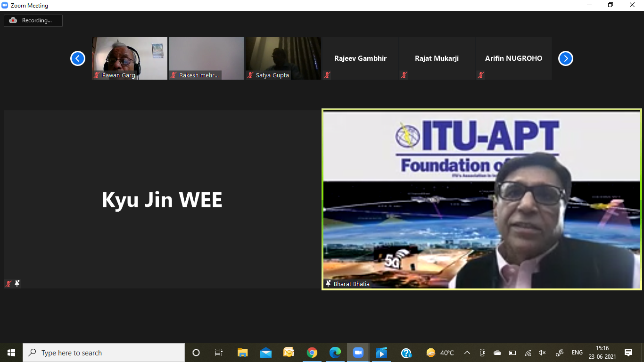644x362 pixels.
Task: Click the Recording indicator button
Action: click(33, 20)
